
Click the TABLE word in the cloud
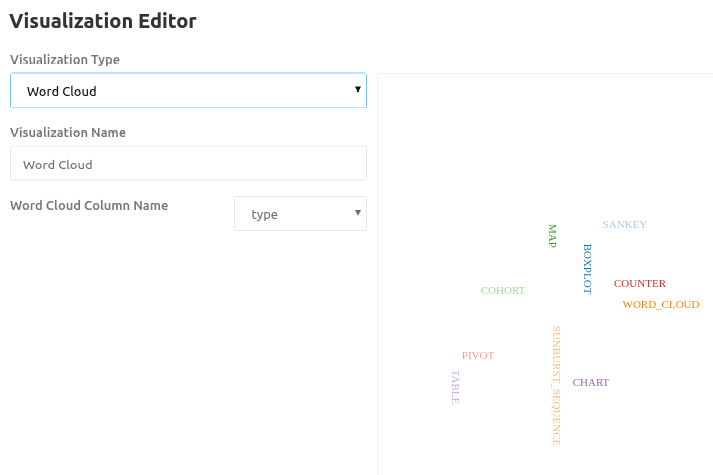[x=455, y=387]
